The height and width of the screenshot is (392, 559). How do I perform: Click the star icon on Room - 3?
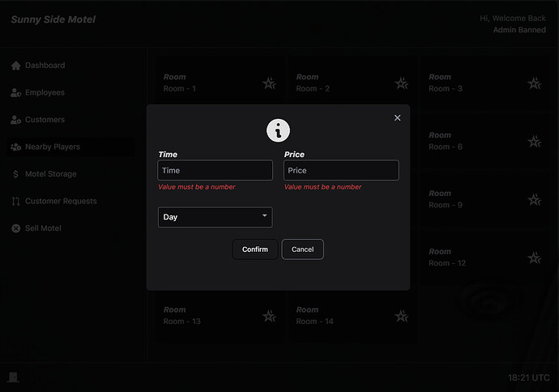[535, 83]
